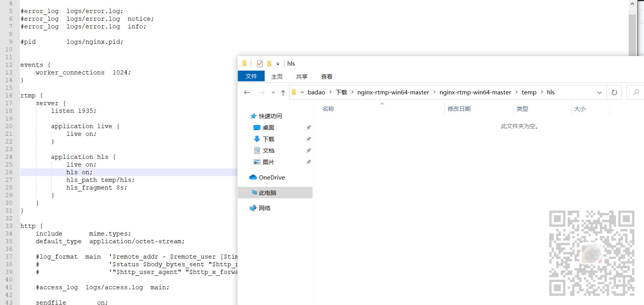Expand the chevron after badao breadcrumb

tap(330, 92)
